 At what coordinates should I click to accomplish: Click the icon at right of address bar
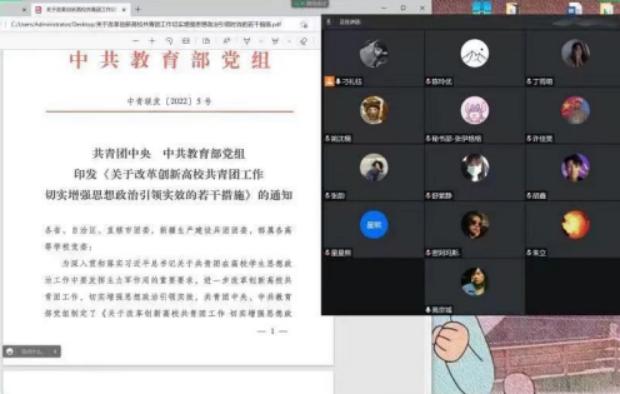pos(304,25)
